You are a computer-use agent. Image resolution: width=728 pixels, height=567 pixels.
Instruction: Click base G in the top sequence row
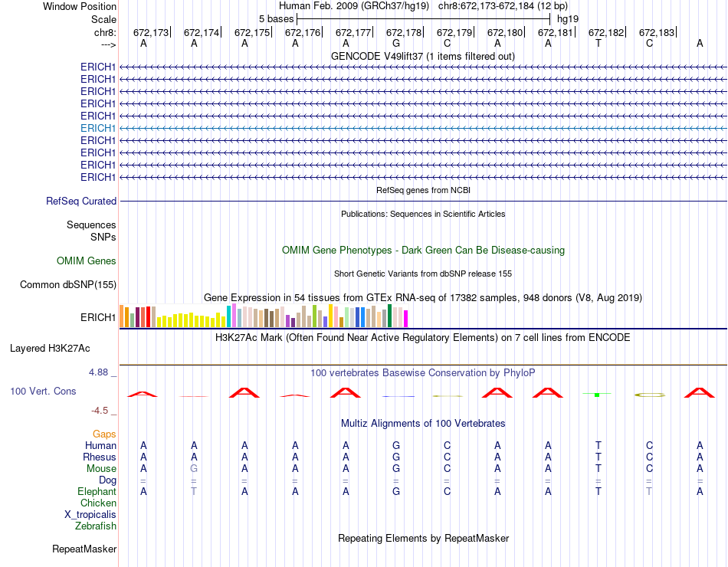point(396,44)
